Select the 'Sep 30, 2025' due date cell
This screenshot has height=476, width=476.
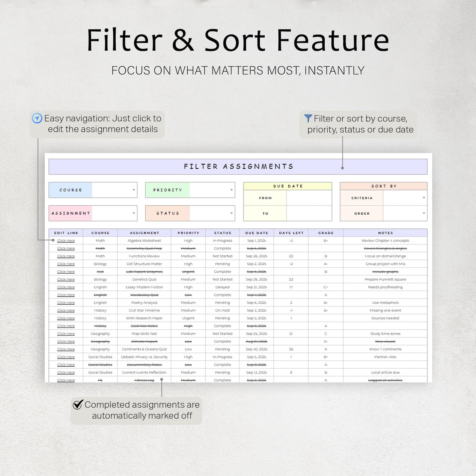click(x=257, y=349)
